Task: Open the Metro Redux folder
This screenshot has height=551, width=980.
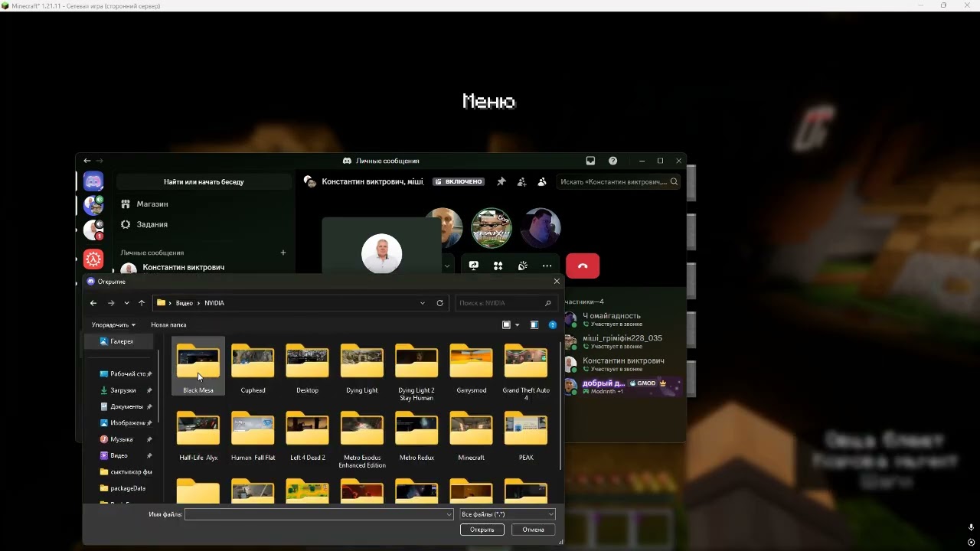Action: point(416,435)
